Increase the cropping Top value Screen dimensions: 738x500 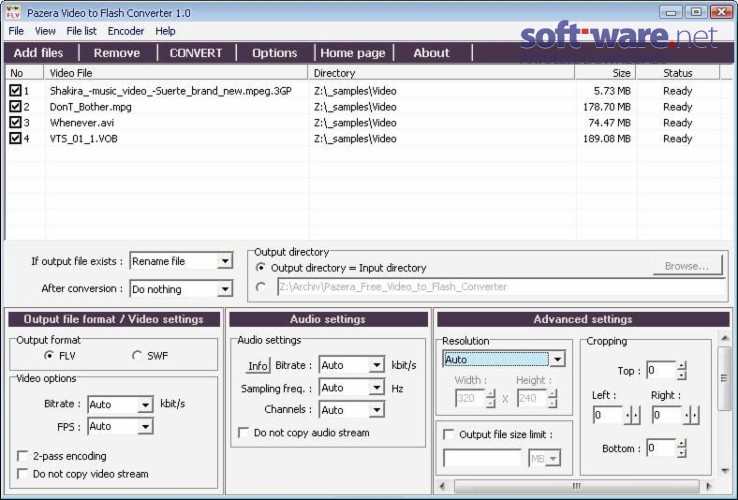click(x=682, y=366)
